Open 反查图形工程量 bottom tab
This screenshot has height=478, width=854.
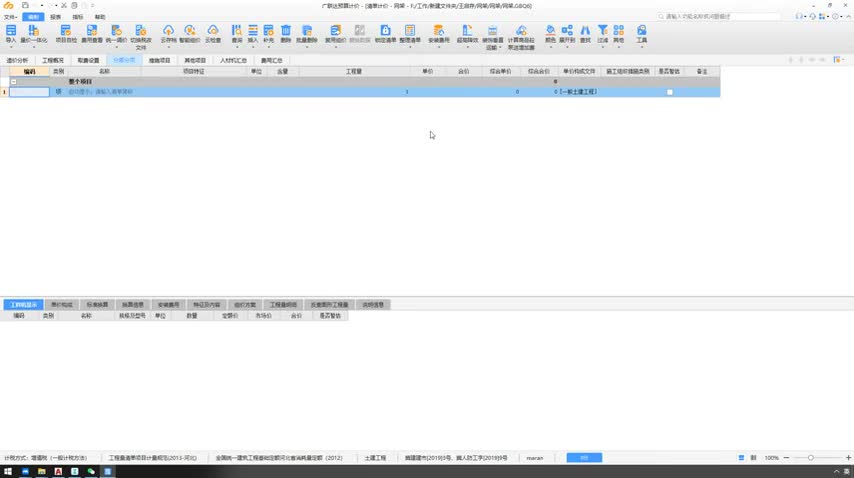point(330,305)
